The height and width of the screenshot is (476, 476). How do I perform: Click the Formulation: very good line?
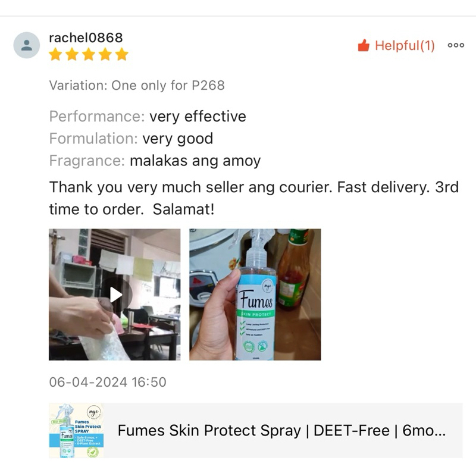coord(131,139)
